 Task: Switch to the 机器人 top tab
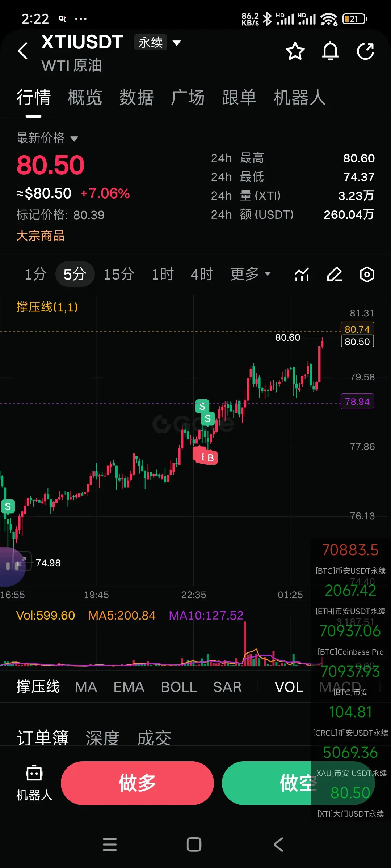(300, 98)
